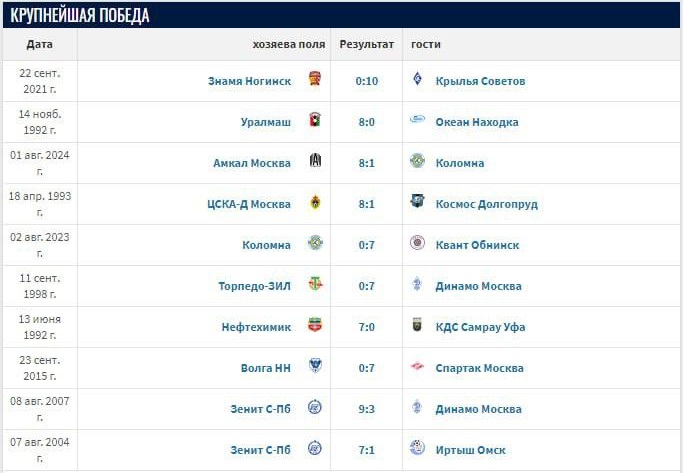683x473 pixels.
Task: Click the Торпедо-ЗИЛ club crest
Action: [x=315, y=286]
